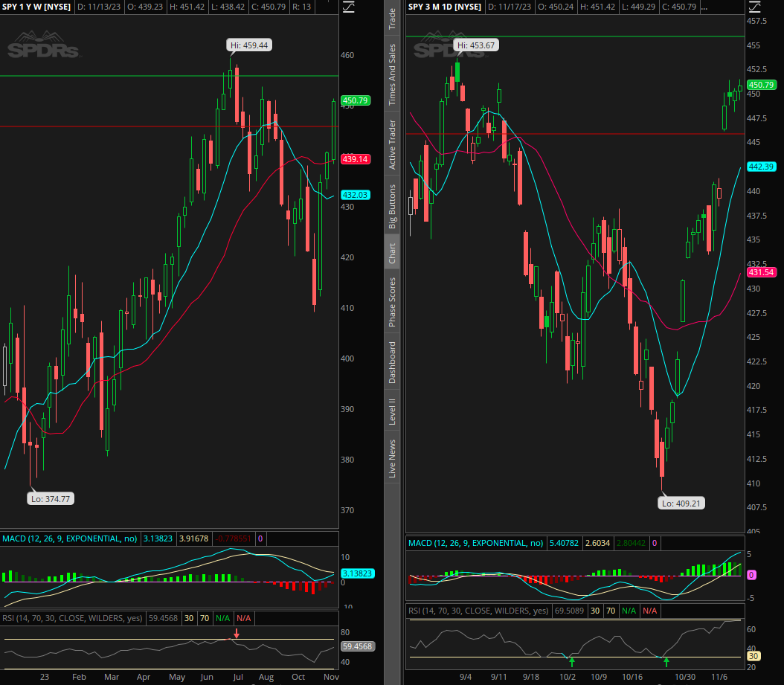Open the Level II tab

click(x=393, y=412)
